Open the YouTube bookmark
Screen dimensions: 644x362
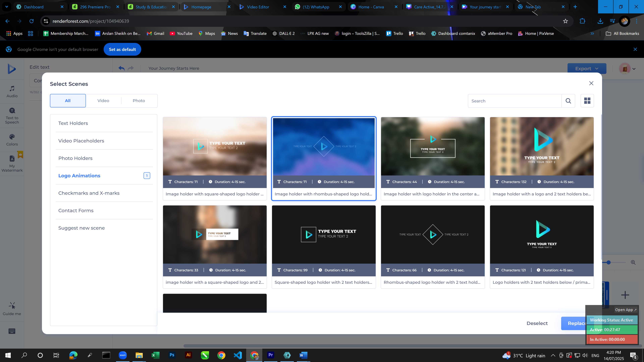tap(181, 34)
